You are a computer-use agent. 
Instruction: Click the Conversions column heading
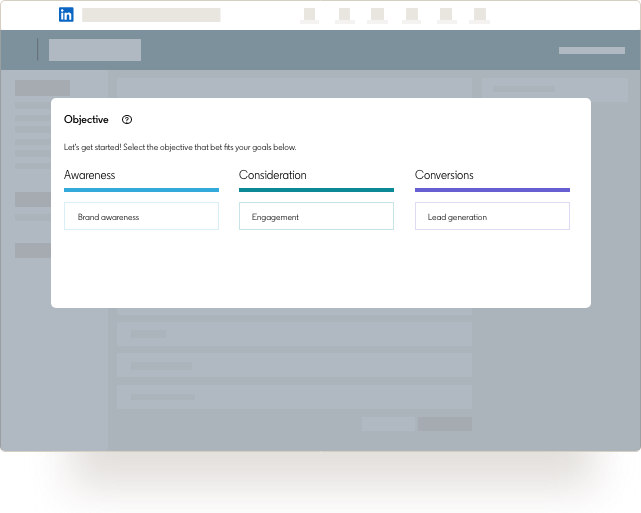click(x=444, y=175)
